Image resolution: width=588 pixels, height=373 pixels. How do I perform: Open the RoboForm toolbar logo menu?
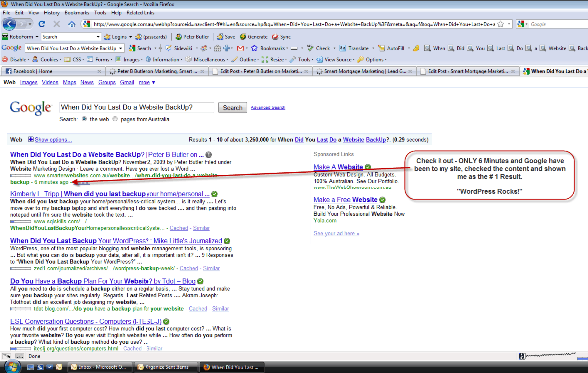click(20, 37)
